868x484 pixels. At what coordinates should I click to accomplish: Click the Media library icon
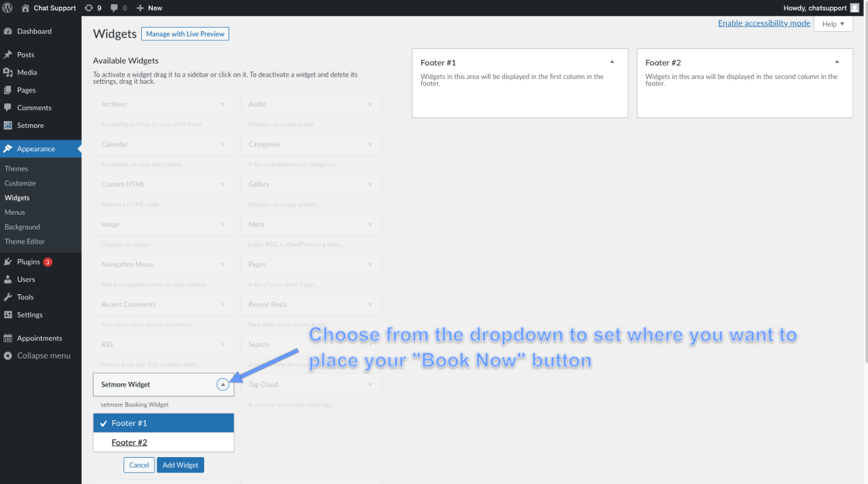coord(8,72)
